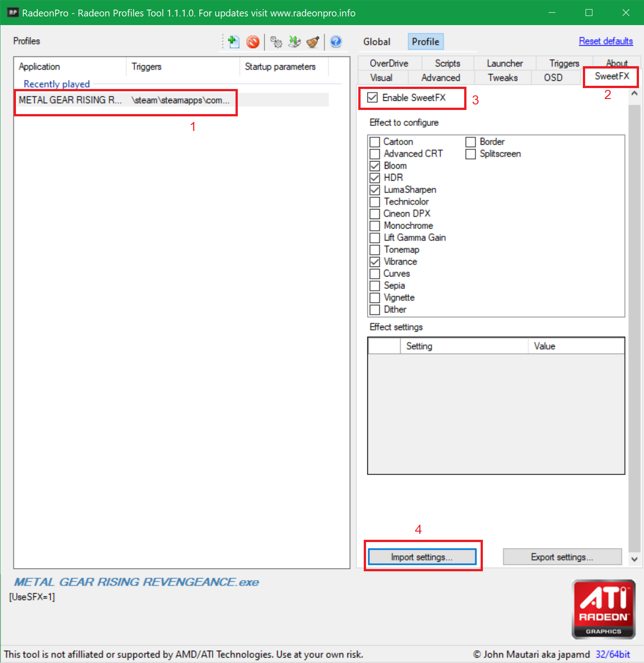This screenshot has width=644, height=663.
Task: Enable the Curves effect checkbox
Action: tap(375, 273)
